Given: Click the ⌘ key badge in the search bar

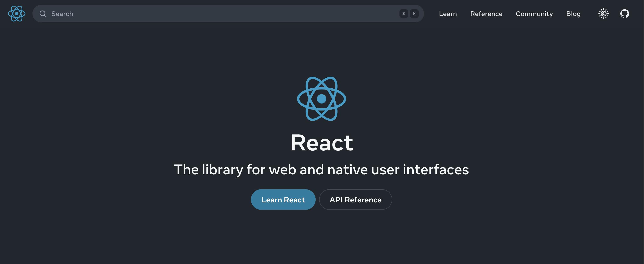Looking at the screenshot, I should [x=404, y=14].
